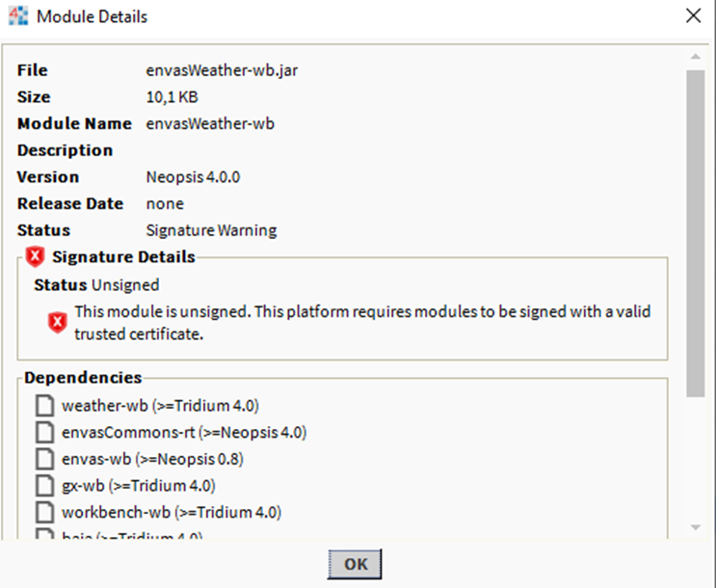
Task: Click the OK button
Action: [x=355, y=564]
